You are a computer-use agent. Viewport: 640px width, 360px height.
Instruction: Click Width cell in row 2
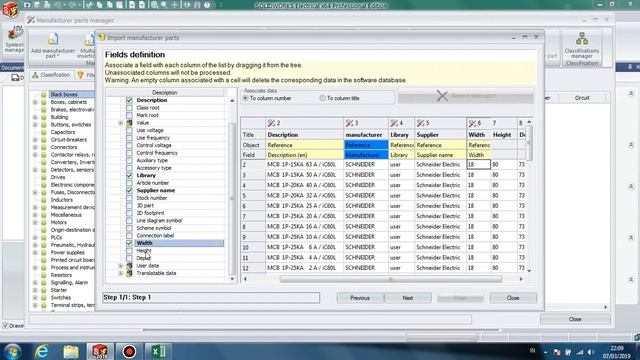[x=478, y=164]
